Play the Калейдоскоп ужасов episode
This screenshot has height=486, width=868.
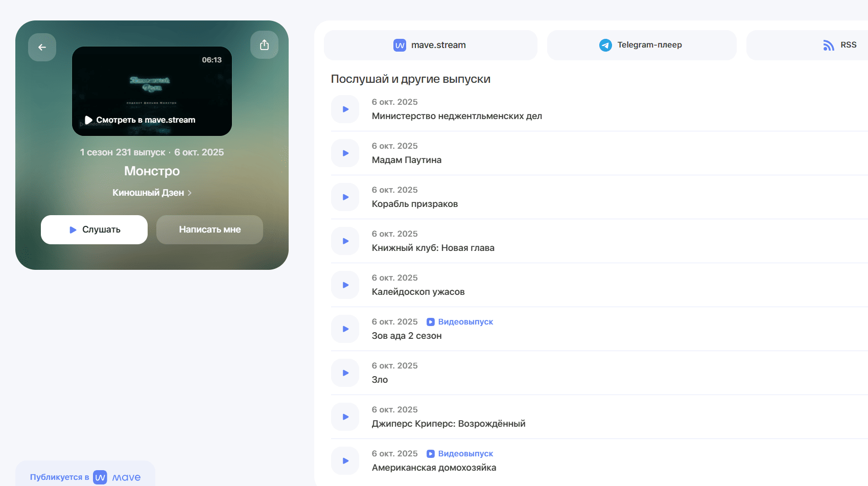click(x=345, y=285)
